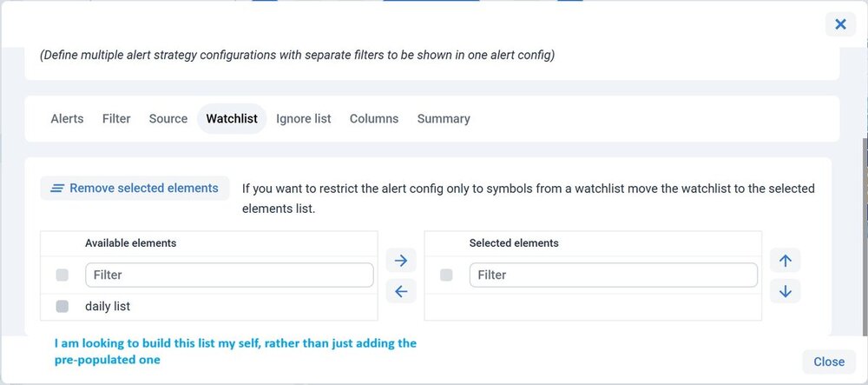Image resolution: width=868 pixels, height=385 pixels.
Task: Focus the Selected elements Filter field
Action: [613, 275]
